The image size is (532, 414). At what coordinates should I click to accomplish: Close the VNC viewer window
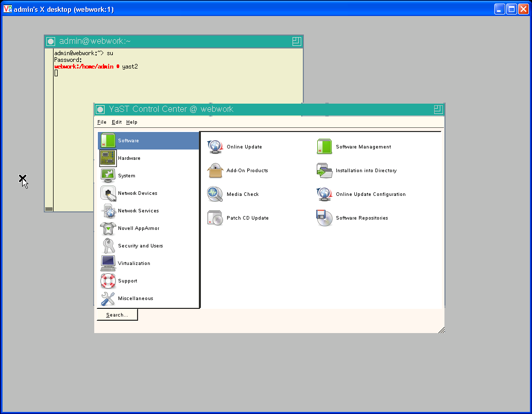point(523,9)
